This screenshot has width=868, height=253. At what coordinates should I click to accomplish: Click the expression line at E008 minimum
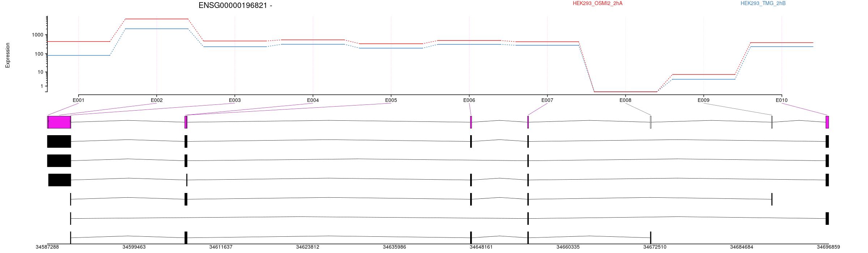[625, 92]
